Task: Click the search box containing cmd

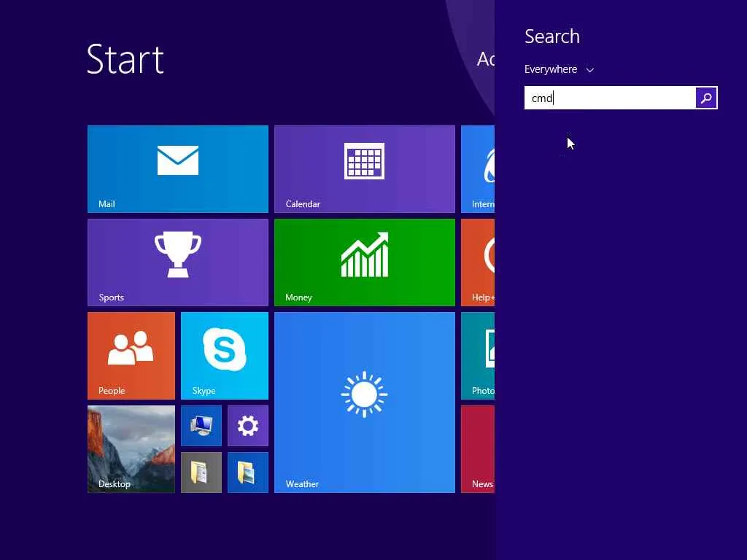Action: click(x=610, y=98)
